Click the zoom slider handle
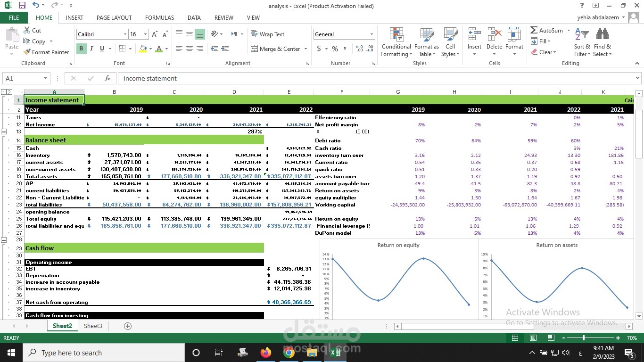The image size is (644, 362). (x=584, y=338)
